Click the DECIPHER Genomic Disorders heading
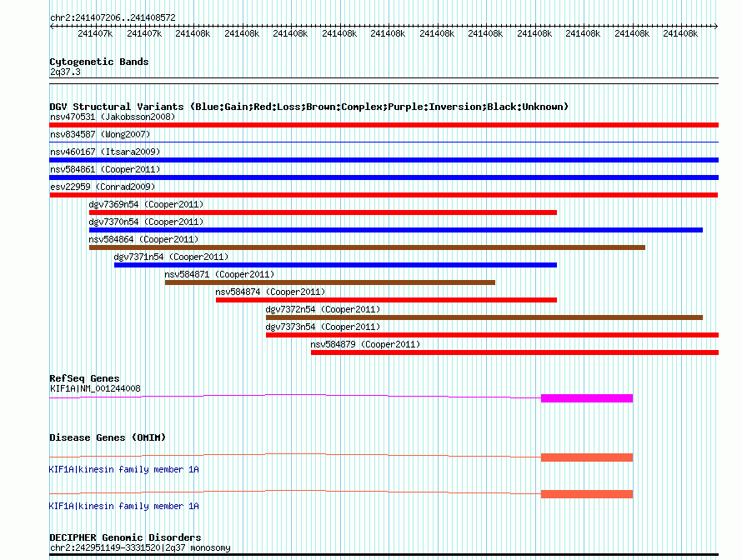 tap(125, 537)
